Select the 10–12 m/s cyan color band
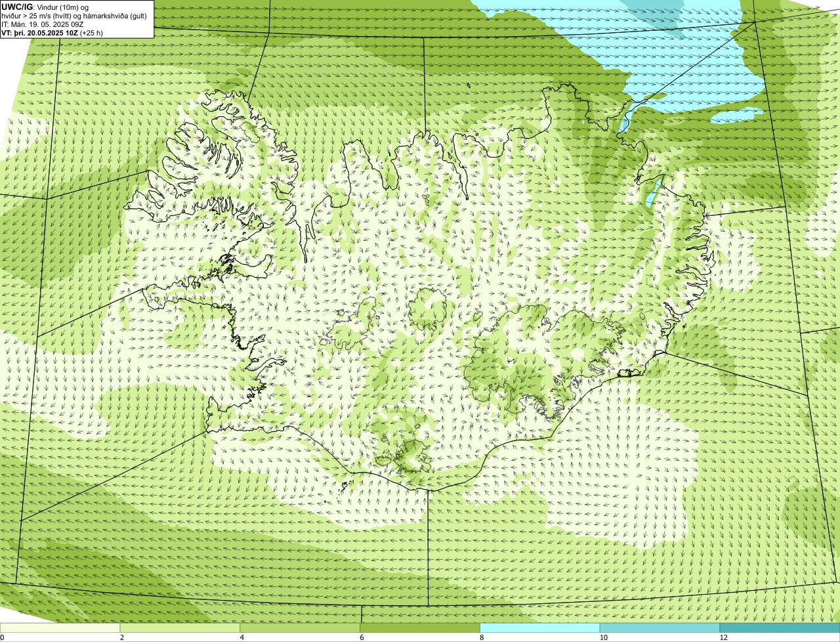This screenshot has height=642, width=840. [660, 628]
